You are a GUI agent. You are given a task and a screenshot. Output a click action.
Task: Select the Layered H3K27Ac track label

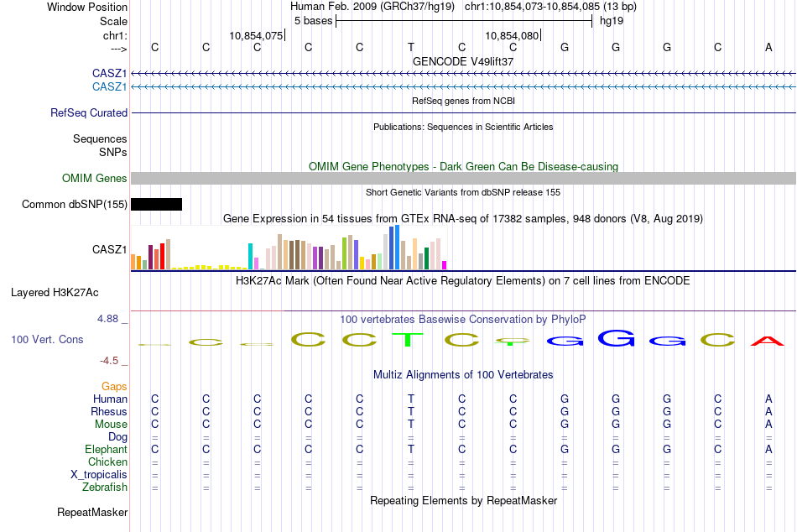(x=55, y=293)
